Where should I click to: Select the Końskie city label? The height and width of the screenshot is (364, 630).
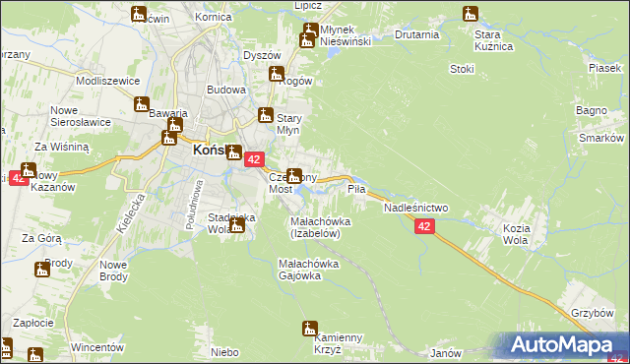click(x=210, y=151)
